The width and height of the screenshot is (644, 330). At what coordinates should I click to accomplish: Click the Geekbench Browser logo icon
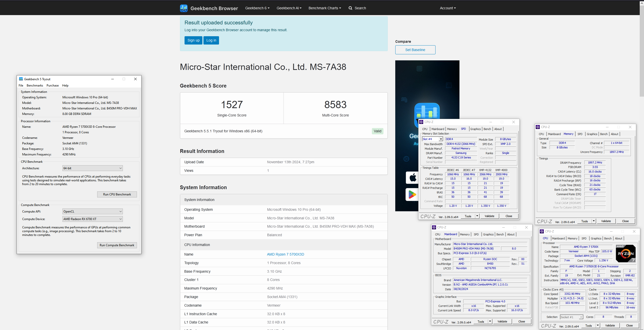(184, 8)
